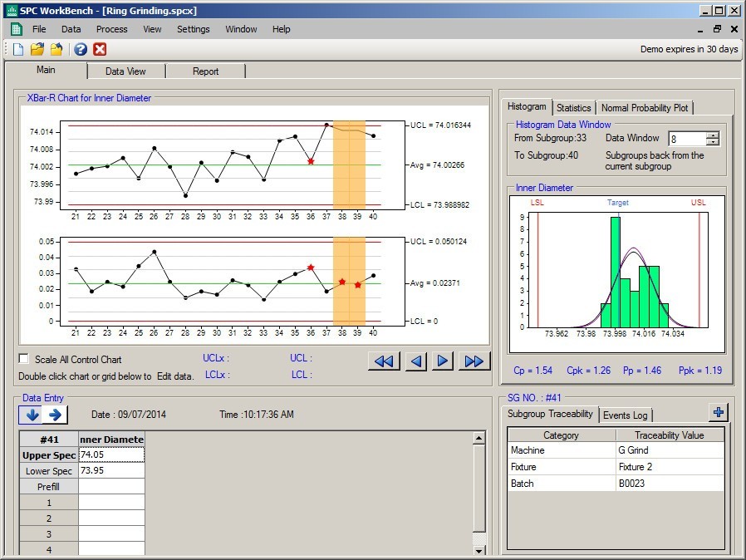
Task: Switch to the Normal Probability Plot tab
Action: coord(645,107)
